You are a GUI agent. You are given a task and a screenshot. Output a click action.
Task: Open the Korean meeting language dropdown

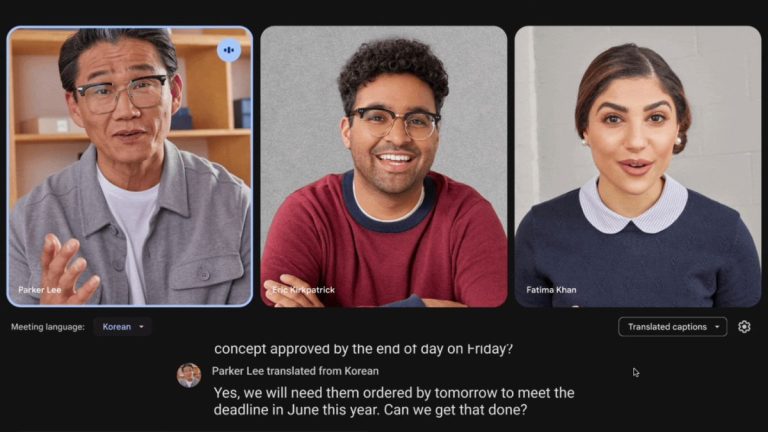[x=122, y=327]
